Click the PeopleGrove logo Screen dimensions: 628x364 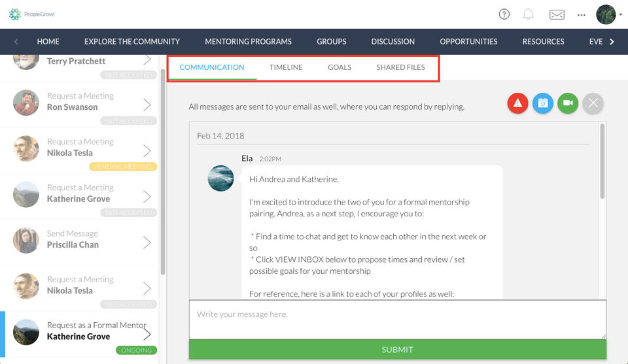click(31, 14)
